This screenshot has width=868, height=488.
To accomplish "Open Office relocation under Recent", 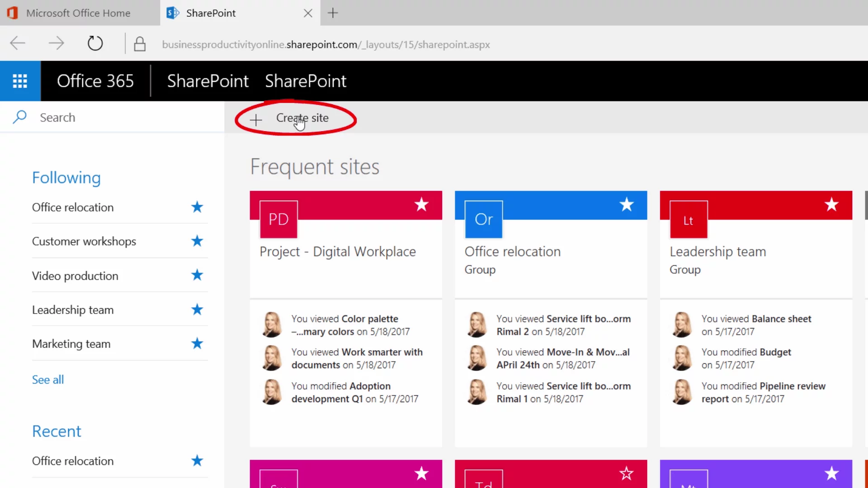I will pyautogui.click(x=73, y=461).
